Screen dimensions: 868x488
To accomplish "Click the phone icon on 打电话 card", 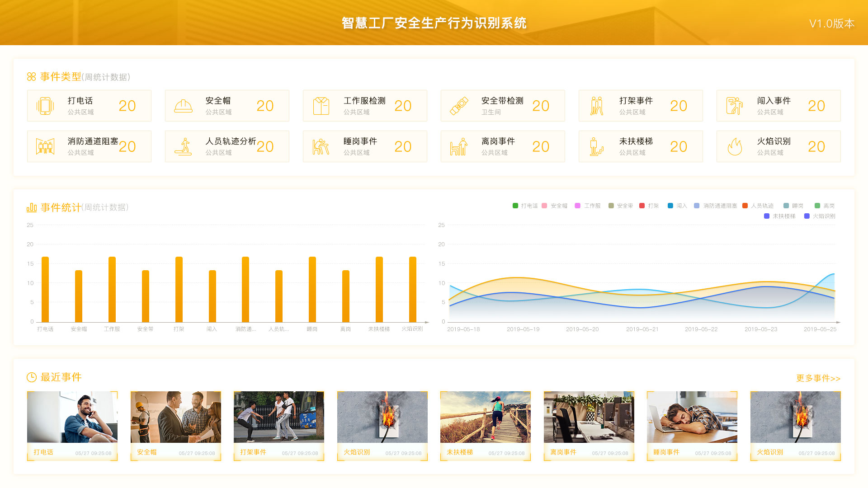I will click(45, 106).
